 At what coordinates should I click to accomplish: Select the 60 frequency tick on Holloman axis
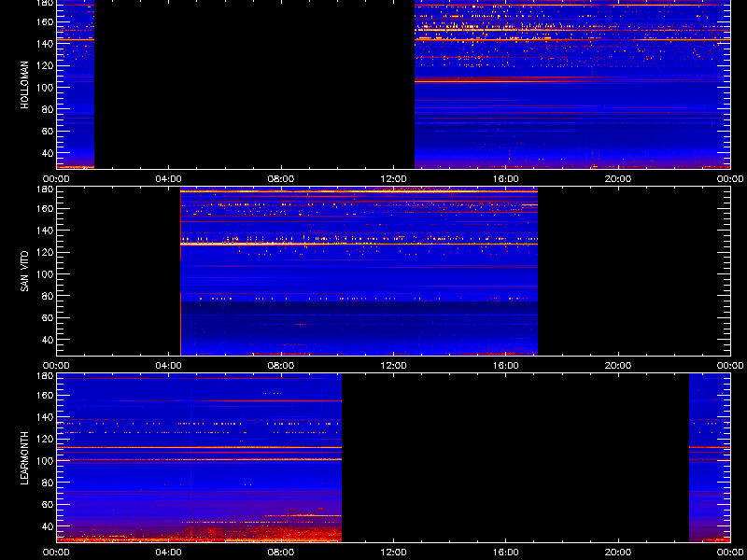pyautogui.click(x=49, y=131)
